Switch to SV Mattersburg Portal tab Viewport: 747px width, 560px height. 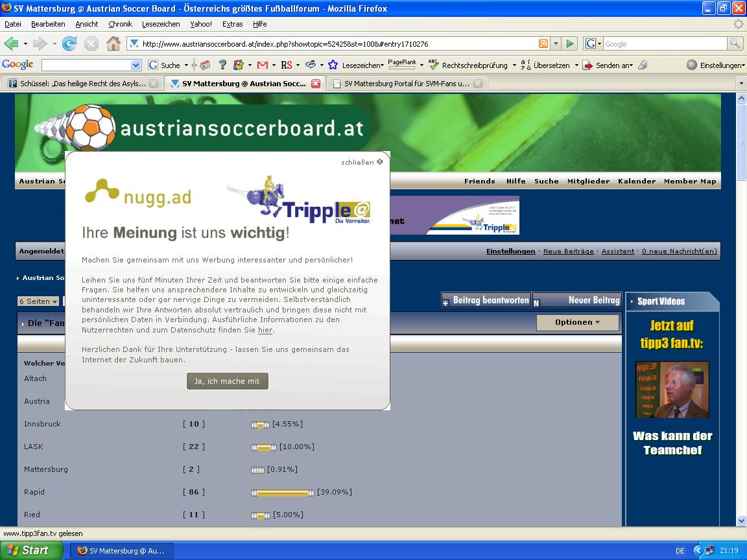point(407,84)
